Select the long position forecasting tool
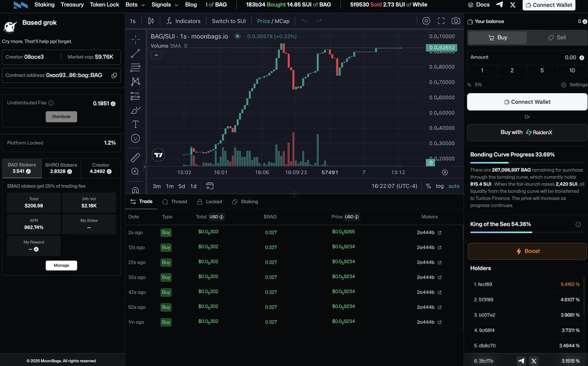This screenshot has width=588, height=366. pyautogui.click(x=136, y=96)
